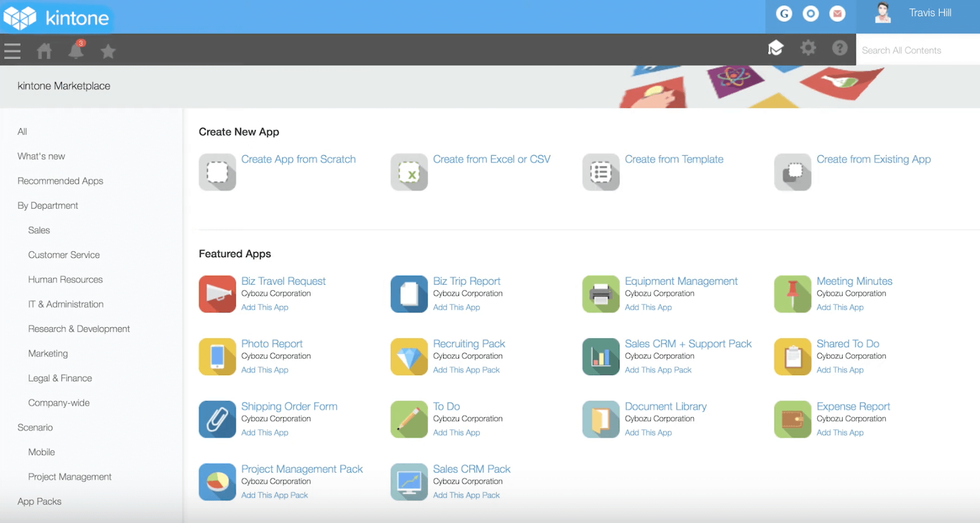The width and height of the screenshot is (980, 523).
Task: Select Project Management scenario category
Action: point(70,477)
